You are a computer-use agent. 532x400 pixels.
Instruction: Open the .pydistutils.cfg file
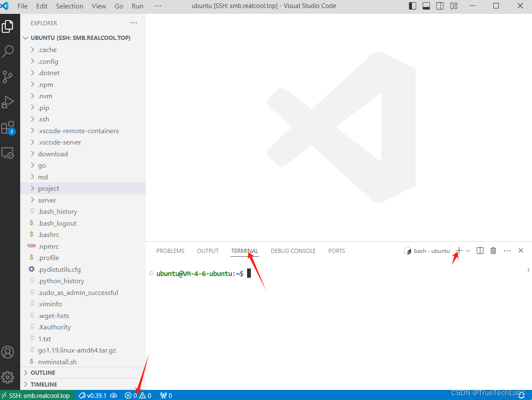[83, 269]
